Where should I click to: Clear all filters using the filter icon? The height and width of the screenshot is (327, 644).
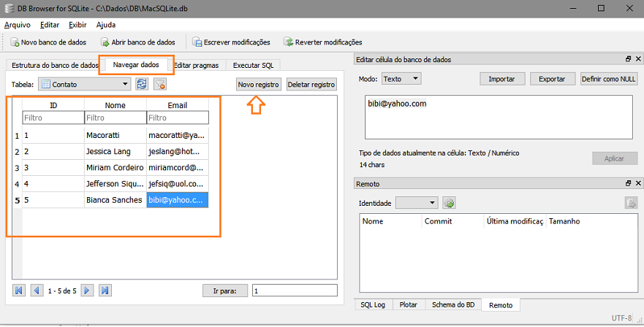coord(160,84)
